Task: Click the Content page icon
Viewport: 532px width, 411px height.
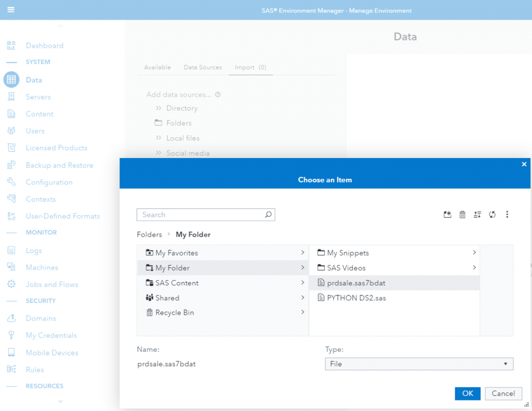Action: (x=11, y=113)
